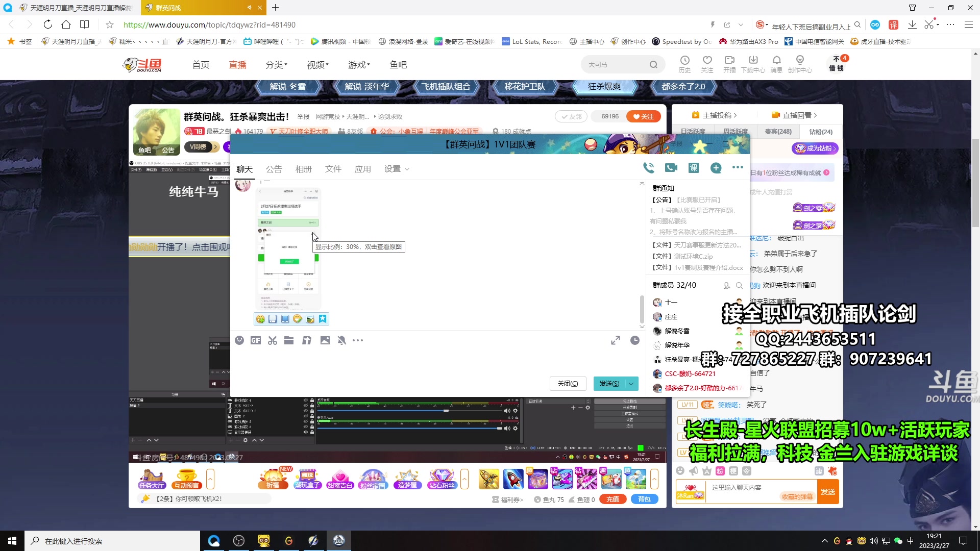The width and height of the screenshot is (980, 551).
Task: Start a group video call in QQ
Action: coord(671,167)
